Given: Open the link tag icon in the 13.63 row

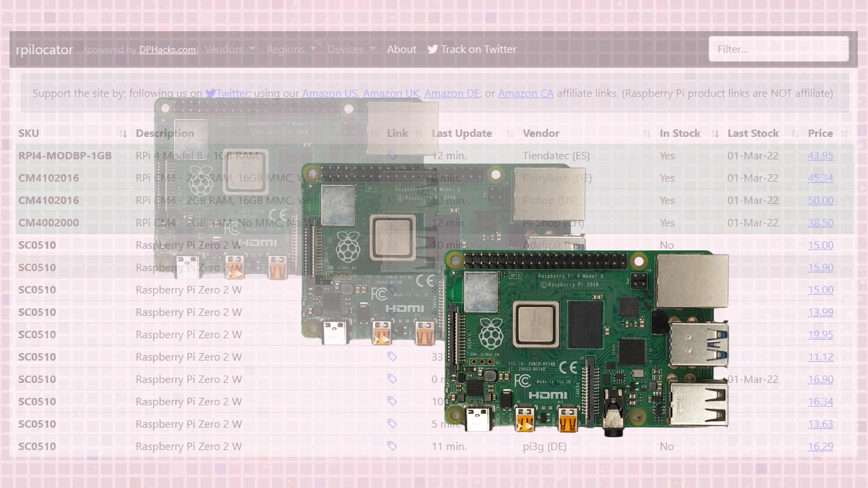Looking at the screenshot, I should point(392,423).
